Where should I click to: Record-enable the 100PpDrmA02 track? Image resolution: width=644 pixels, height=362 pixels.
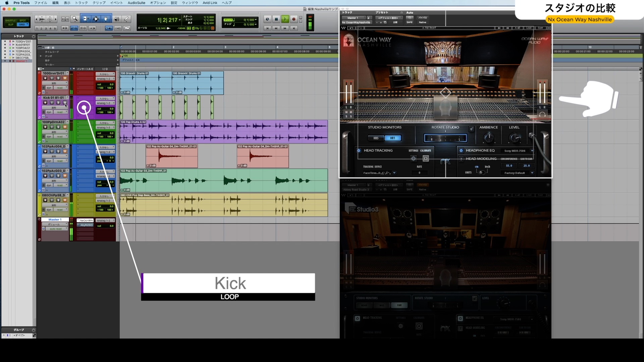click(x=45, y=127)
